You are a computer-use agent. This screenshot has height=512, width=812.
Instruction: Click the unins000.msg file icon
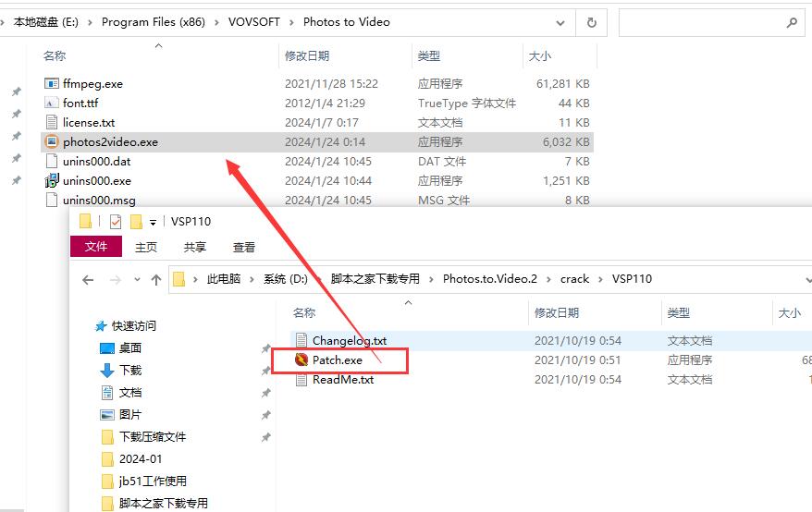pyautogui.click(x=51, y=200)
